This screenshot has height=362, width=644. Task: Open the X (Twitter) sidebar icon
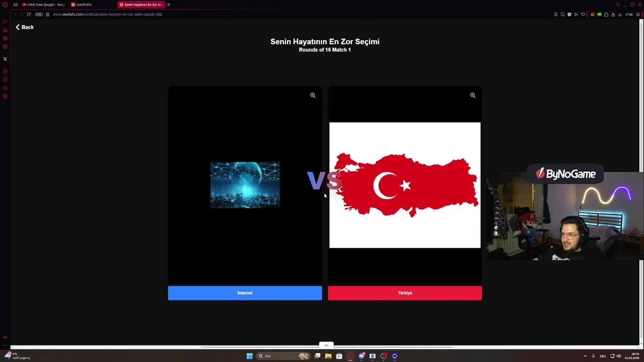[x=5, y=59]
